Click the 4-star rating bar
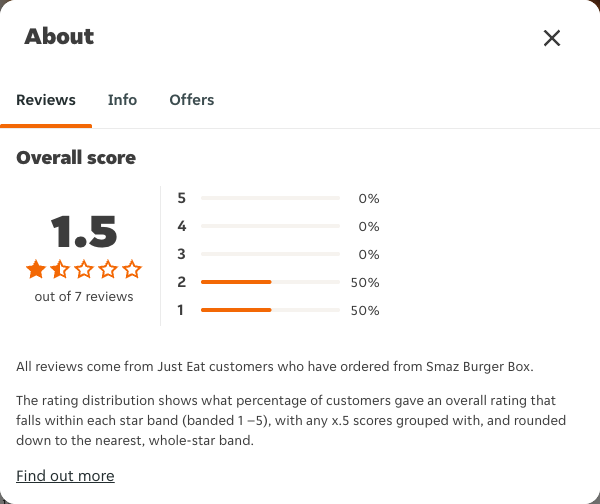 click(x=270, y=226)
